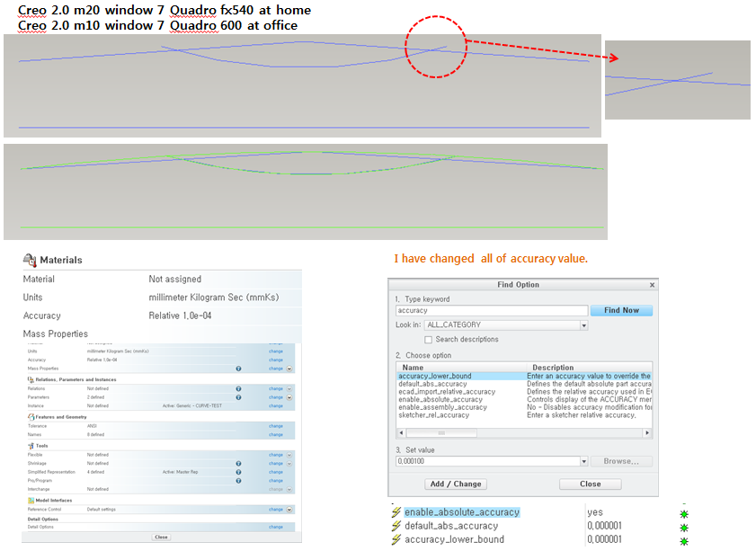Expand the Flexible row chevron
Image resolution: width=756 pixels, height=551 pixels.
pos(289,455)
